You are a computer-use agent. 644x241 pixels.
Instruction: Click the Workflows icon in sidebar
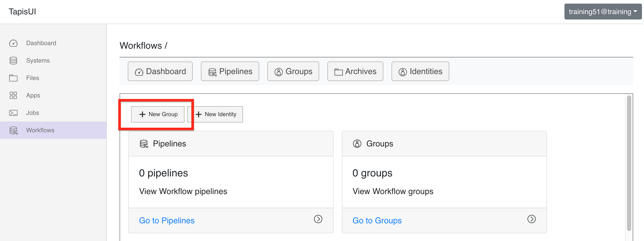point(14,130)
